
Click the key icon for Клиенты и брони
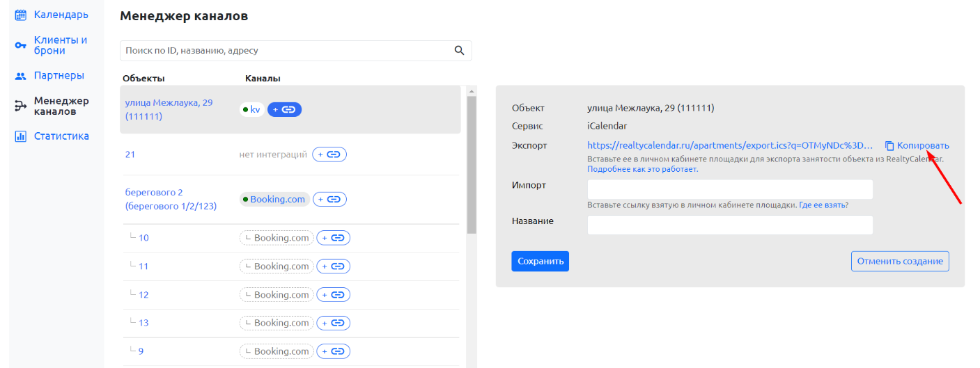pyautogui.click(x=20, y=46)
